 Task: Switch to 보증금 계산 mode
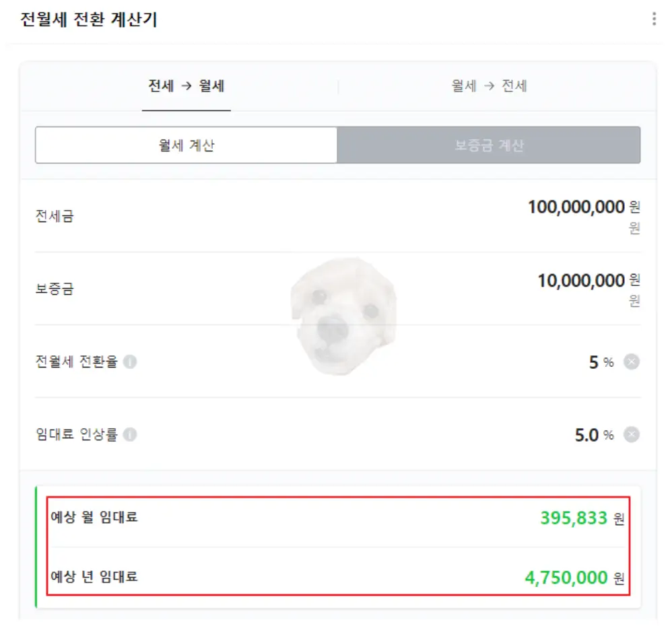pos(489,145)
